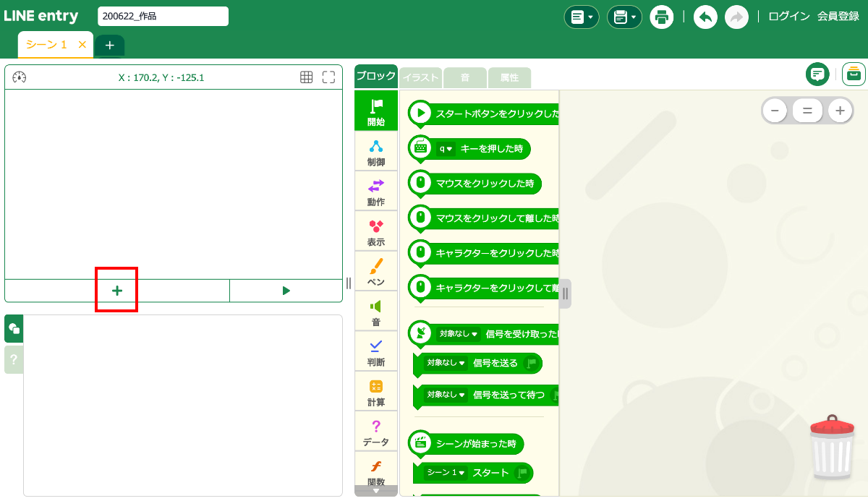This screenshot has height=501, width=868.
Task: Open the new/load project dropdown icon
Action: tap(582, 17)
